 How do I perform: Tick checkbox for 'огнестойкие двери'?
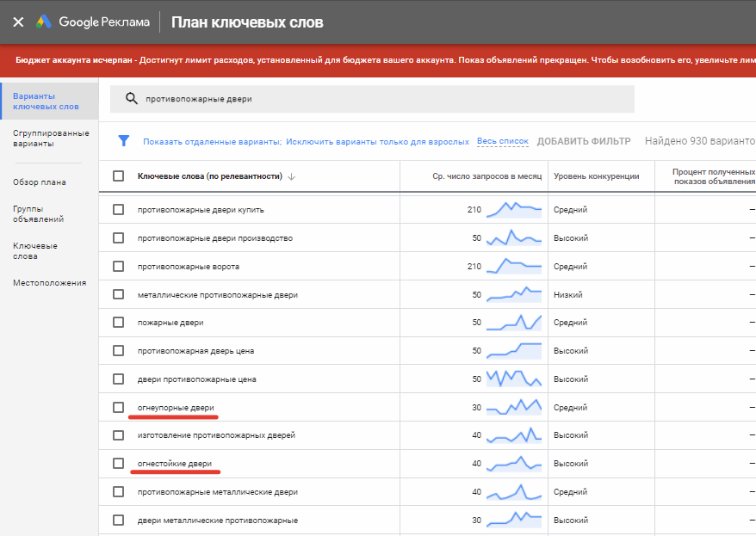point(118,463)
